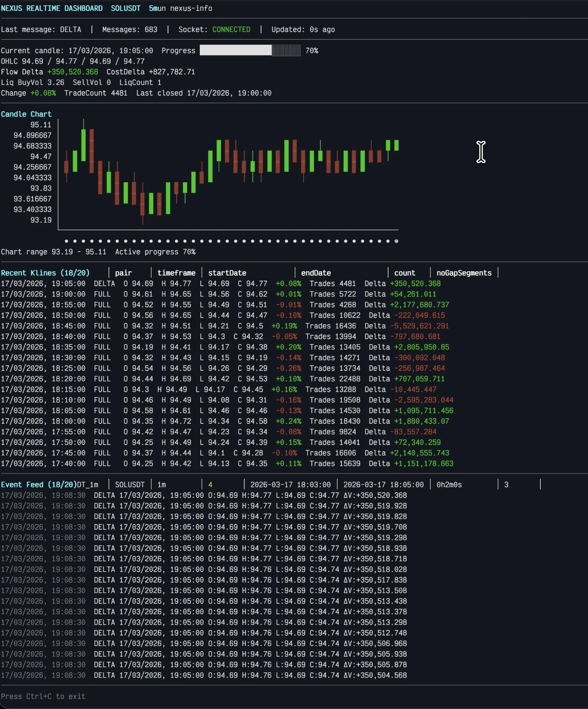
Task: Click Trades 10622 in the 18:50:00 row
Action: click(x=335, y=315)
